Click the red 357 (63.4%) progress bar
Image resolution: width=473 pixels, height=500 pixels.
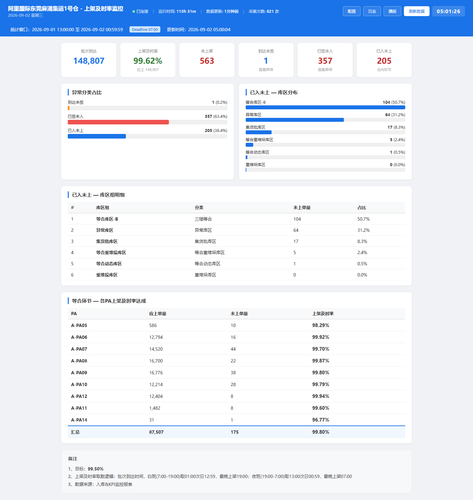pyautogui.click(x=118, y=122)
